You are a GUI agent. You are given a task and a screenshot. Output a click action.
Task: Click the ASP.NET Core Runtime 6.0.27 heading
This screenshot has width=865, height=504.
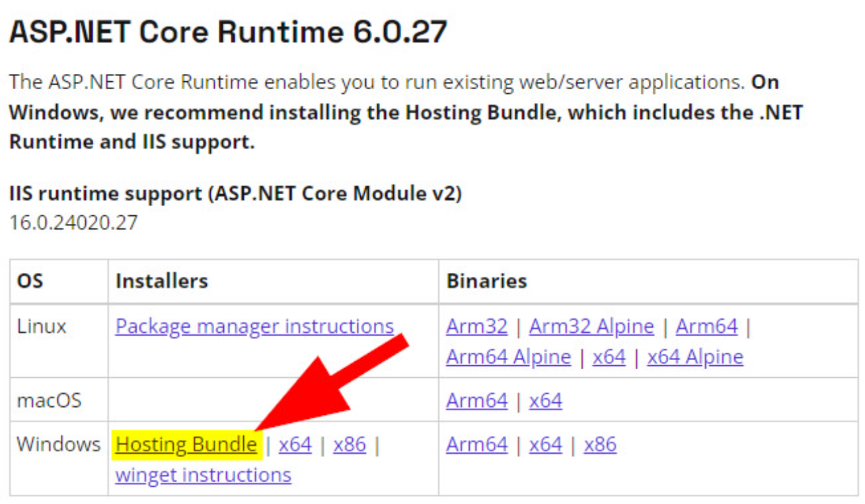tap(228, 32)
